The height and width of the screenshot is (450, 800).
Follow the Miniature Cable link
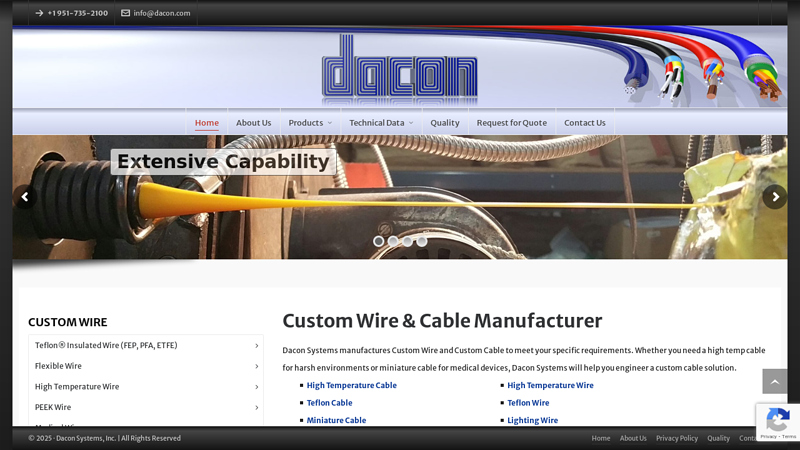pyautogui.click(x=336, y=420)
